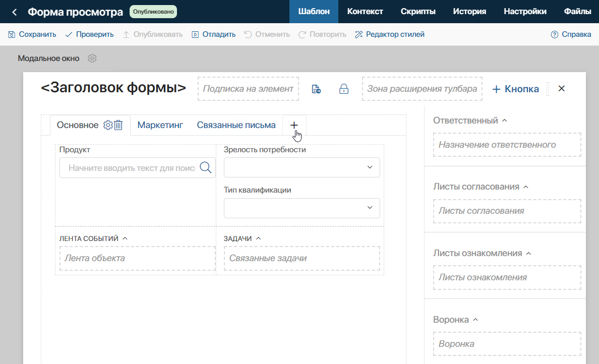599x364 pixels.
Task: Click the search magnifier in Продукт field
Action: tap(206, 167)
